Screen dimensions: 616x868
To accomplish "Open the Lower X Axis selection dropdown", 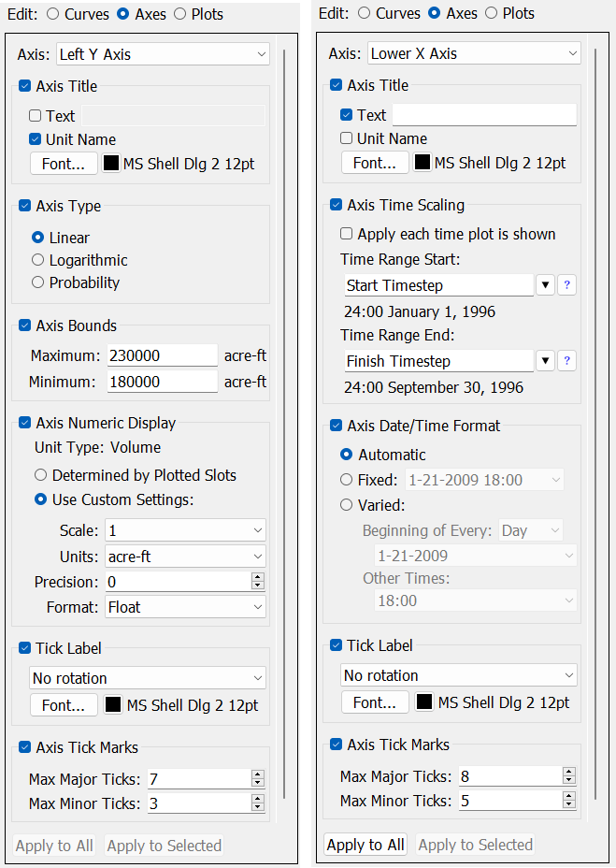I will 473,53.
